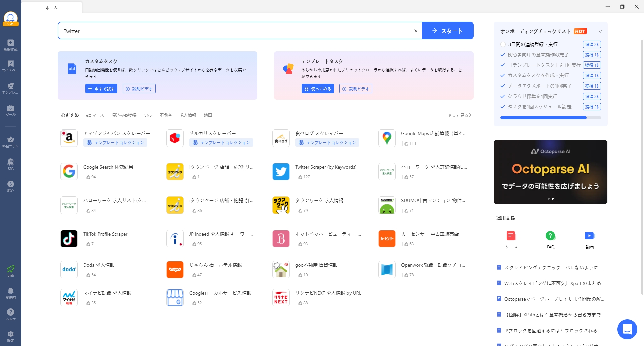Open the 料金プラン sidebar icon
This screenshot has width=644, height=346.
[11, 142]
